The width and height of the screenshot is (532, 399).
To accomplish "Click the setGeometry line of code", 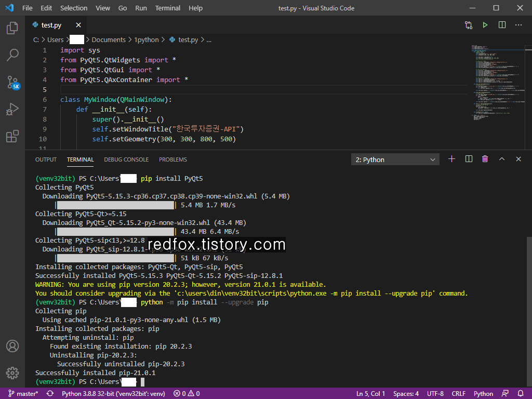I will 164,139.
